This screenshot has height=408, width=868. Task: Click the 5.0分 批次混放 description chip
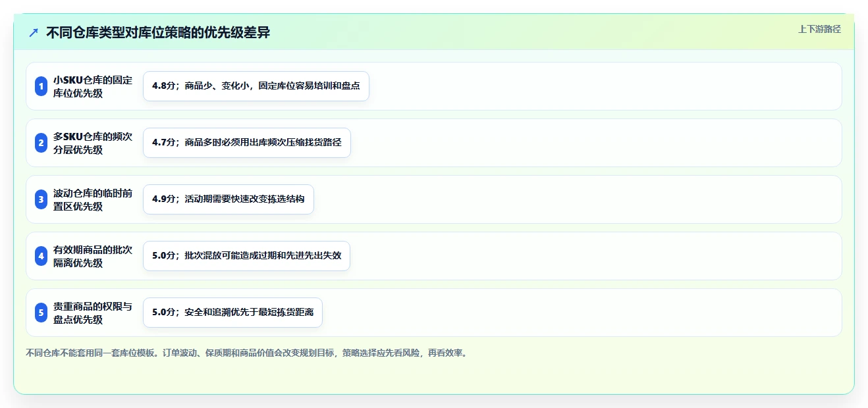246,256
